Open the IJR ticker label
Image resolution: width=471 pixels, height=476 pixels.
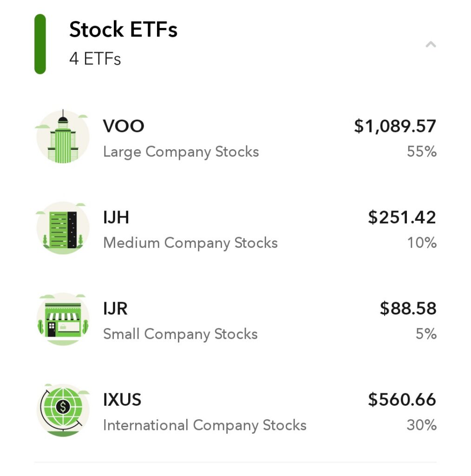[115, 309]
